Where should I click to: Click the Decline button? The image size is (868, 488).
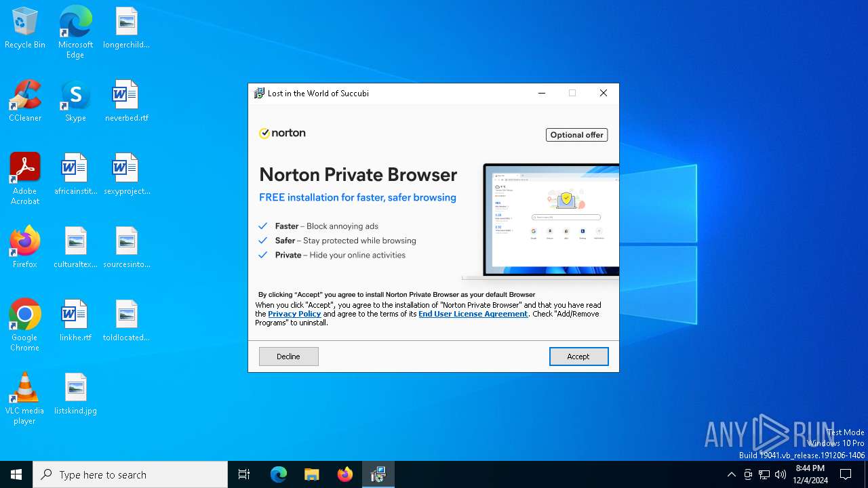(x=288, y=357)
